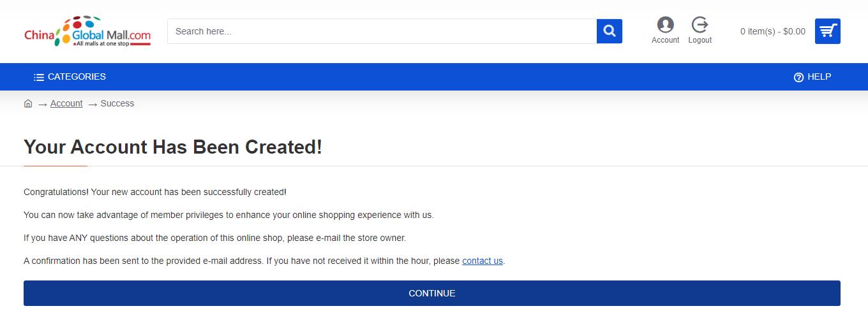Open the HELP menu item
The image size is (868, 327).
click(812, 76)
